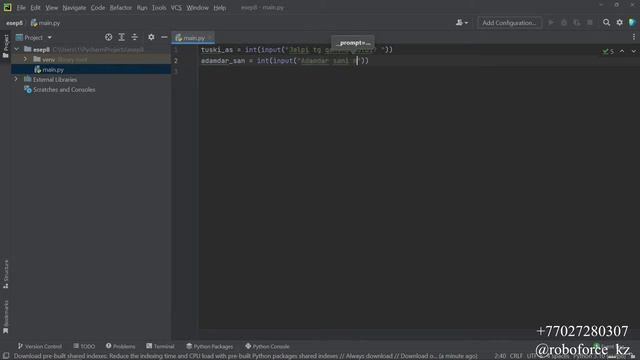
Task: Close the main.py editor tab
Action: (x=211, y=38)
